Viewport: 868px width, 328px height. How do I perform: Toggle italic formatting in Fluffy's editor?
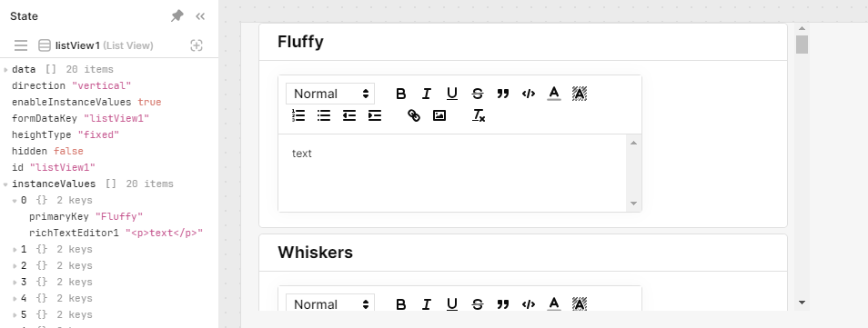426,94
